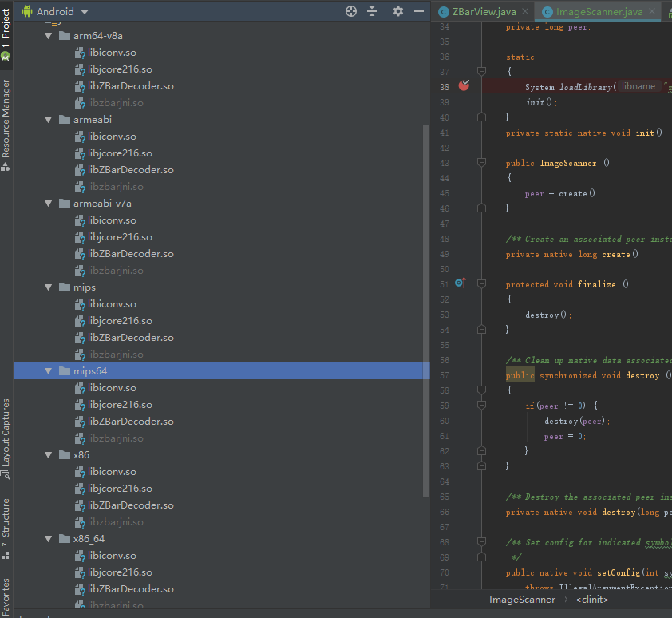Screen dimensions: 672x618
Task: Locate opened file with the crosshair icon
Action: pyautogui.click(x=350, y=12)
